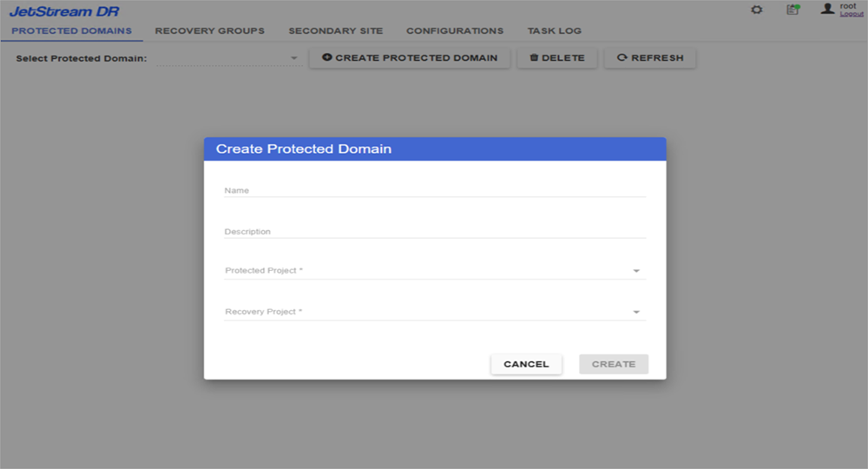This screenshot has height=469, width=868.
Task: Select the Protected Domains tab
Action: click(72, 31)
